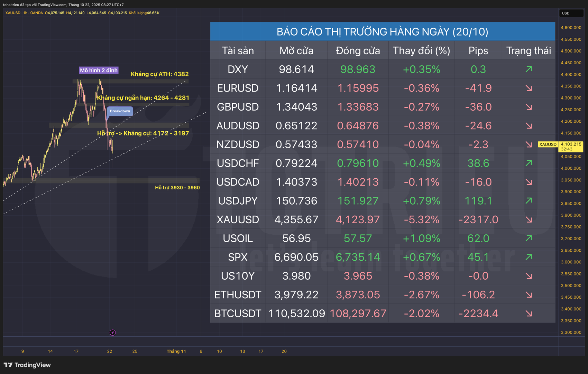The height and width of the screenshot is (374, 588).
Task: Click the up arrow in SPX row
Action: coord(529,257)
